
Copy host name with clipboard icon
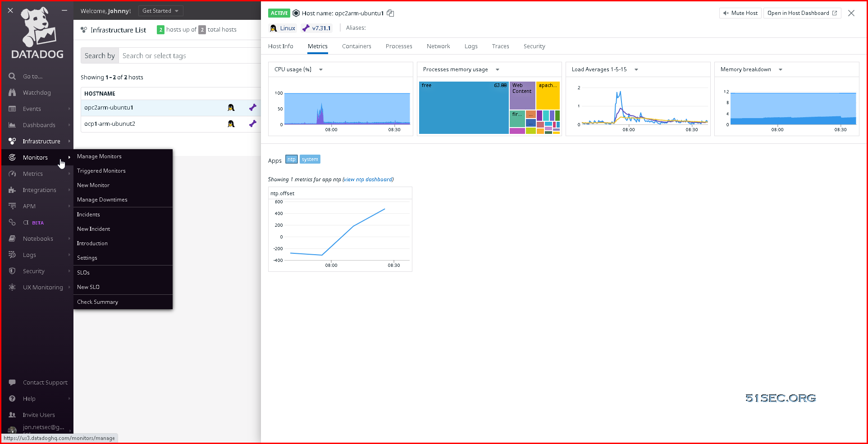(x=390, y=14)
